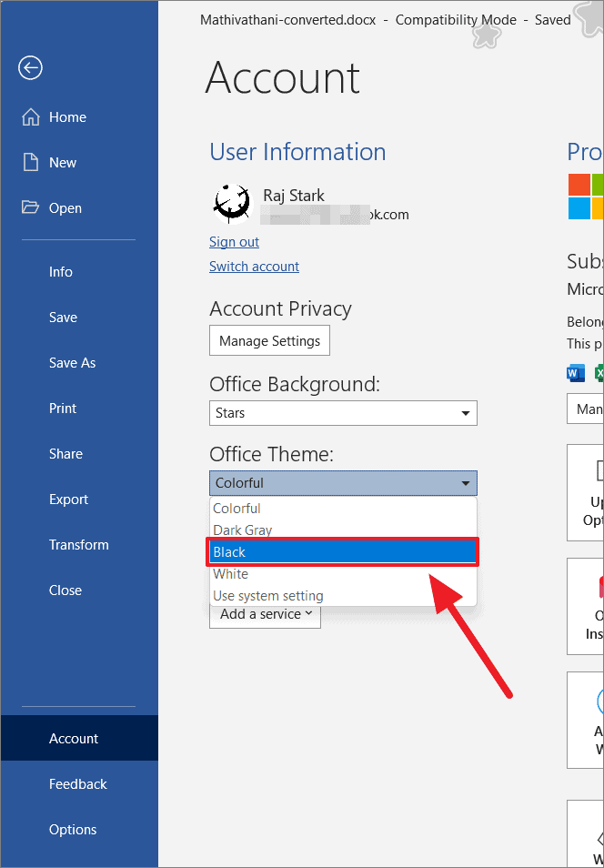Click the New document icon
Screen dimensions: 604x868
point(30,162)
